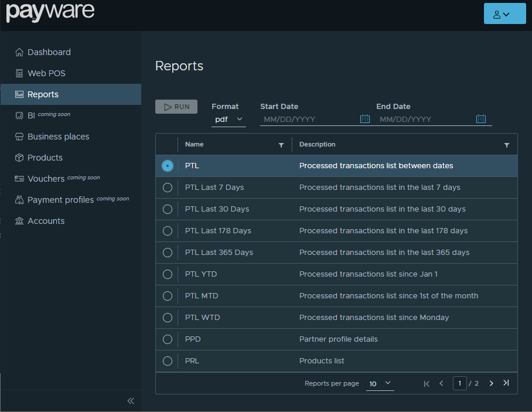Image resolution: width=532 pixels, height=412 pixels.
Task: Open the Start Date calendar picker icon
Action: coord(364,119)
